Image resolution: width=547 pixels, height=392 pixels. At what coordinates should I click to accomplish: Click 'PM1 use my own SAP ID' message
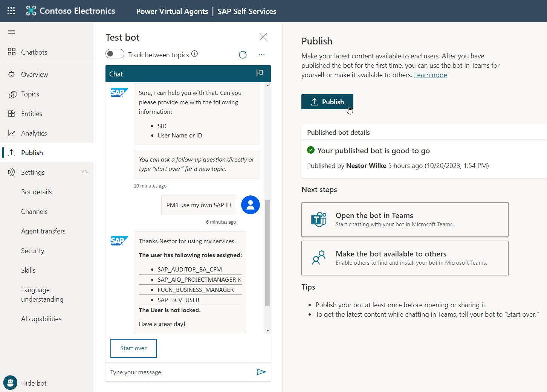[x=199, y=205]
